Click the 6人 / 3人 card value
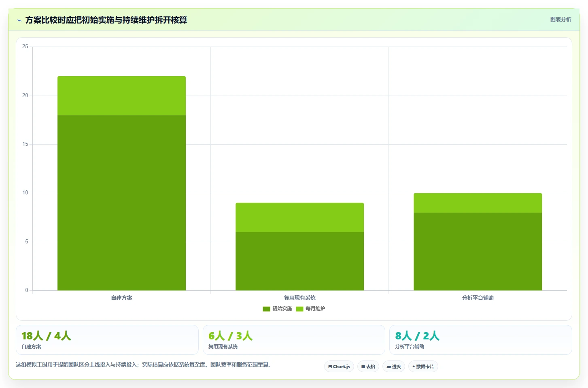Viewport: 588px width, 388px height. pos(230,336)
